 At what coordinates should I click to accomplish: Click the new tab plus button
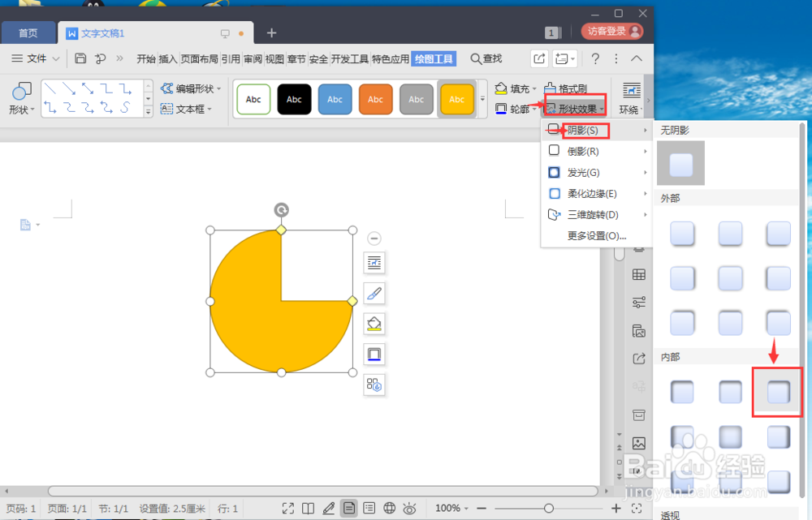click(x=271, y=33)
